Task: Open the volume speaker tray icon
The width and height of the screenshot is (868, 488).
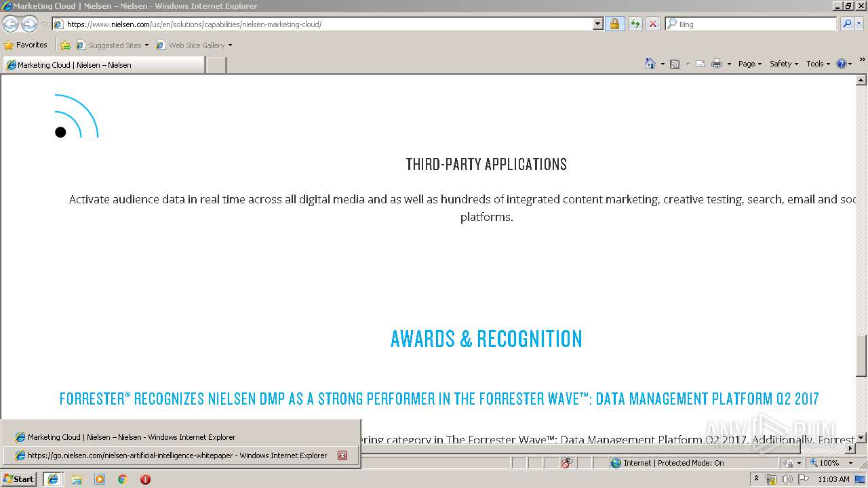Action: [x=787, y=479]
